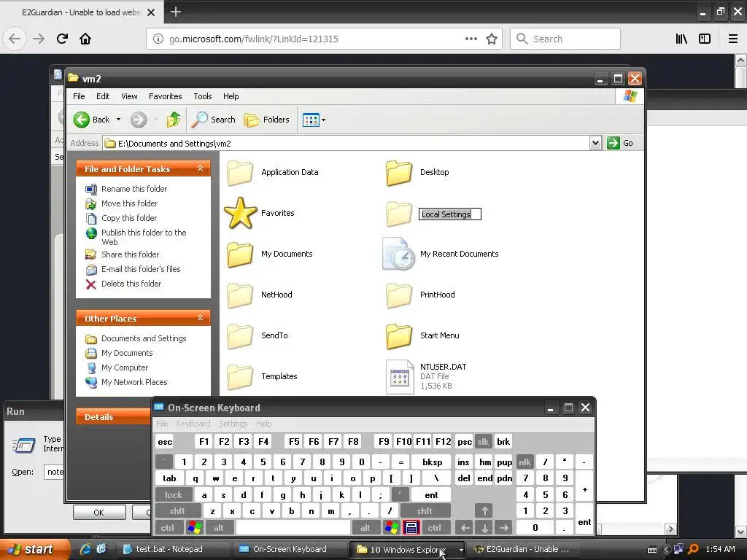Viewport: 747px width, 560px height.
Task: Select the NTUSER.DAT file
Action: [426, 376]
